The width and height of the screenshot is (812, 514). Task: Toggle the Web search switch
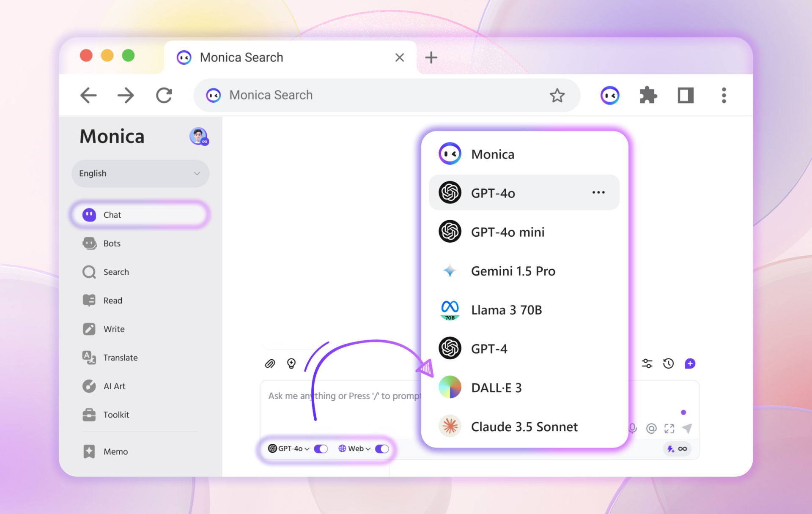382,449
